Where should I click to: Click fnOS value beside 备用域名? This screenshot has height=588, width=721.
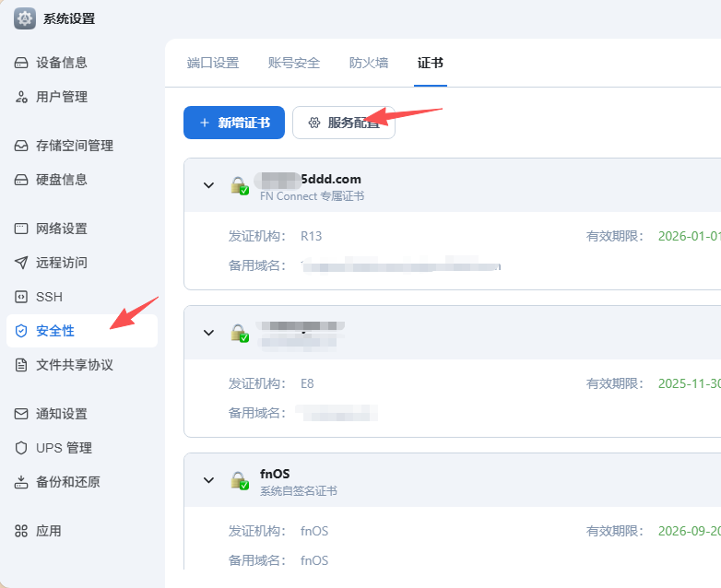tap(314, 560)
